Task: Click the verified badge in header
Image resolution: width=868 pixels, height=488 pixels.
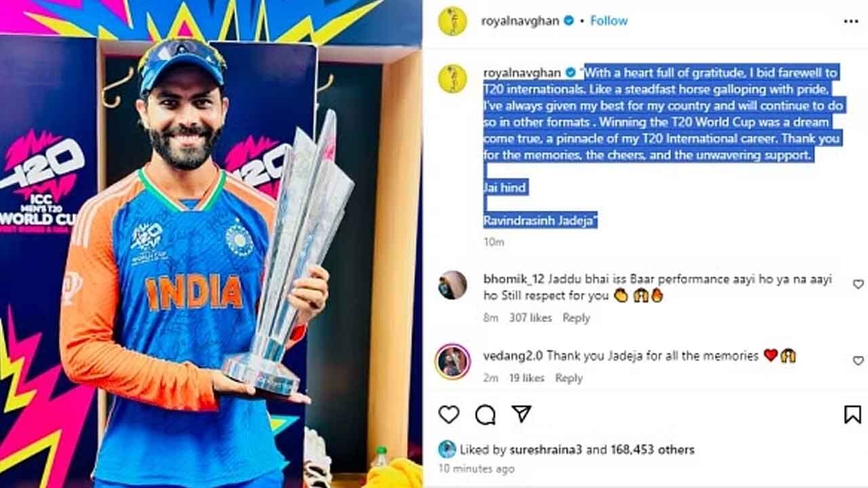Action: 569,21
